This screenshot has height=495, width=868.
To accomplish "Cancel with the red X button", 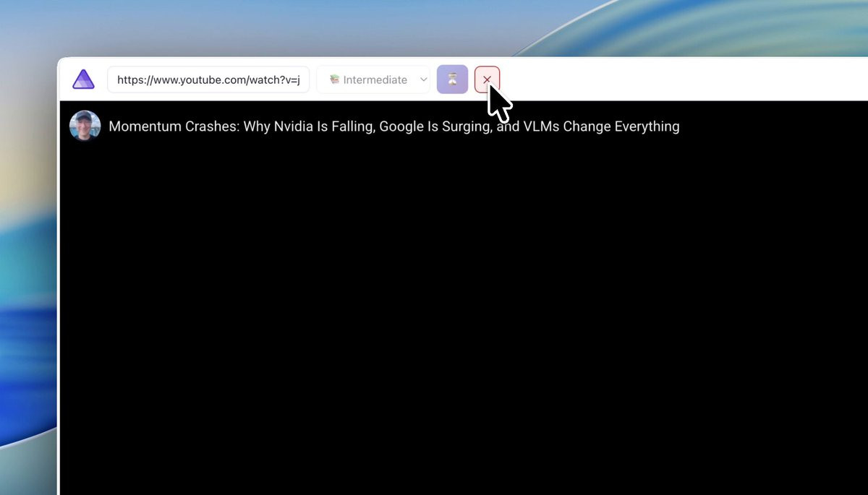I will [x=487, y=79].
